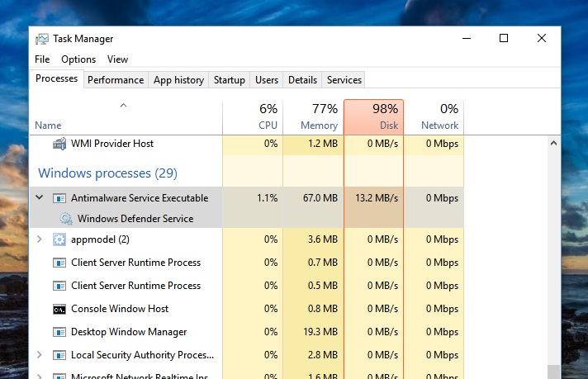Click the appmodel gear icon
This screenshot has height=379, width=588.
pyautogui.click(x=59, y=239)
